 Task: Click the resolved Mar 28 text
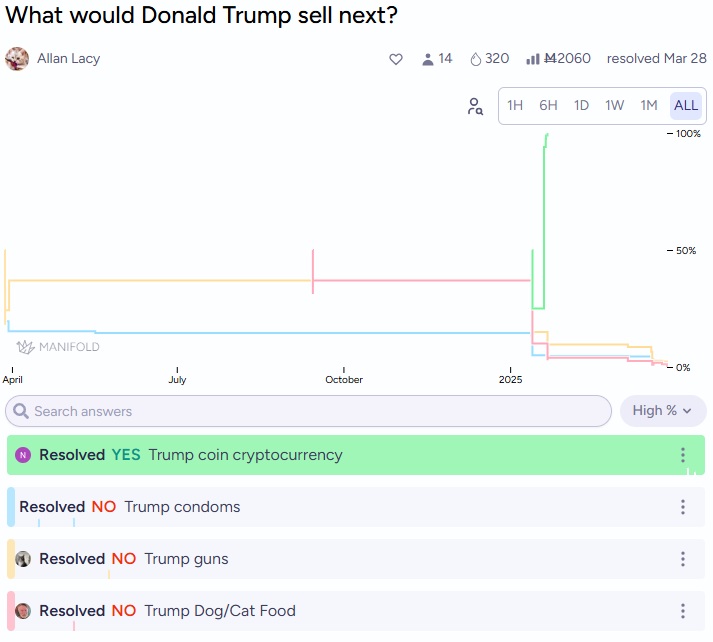tap(657, 59)
